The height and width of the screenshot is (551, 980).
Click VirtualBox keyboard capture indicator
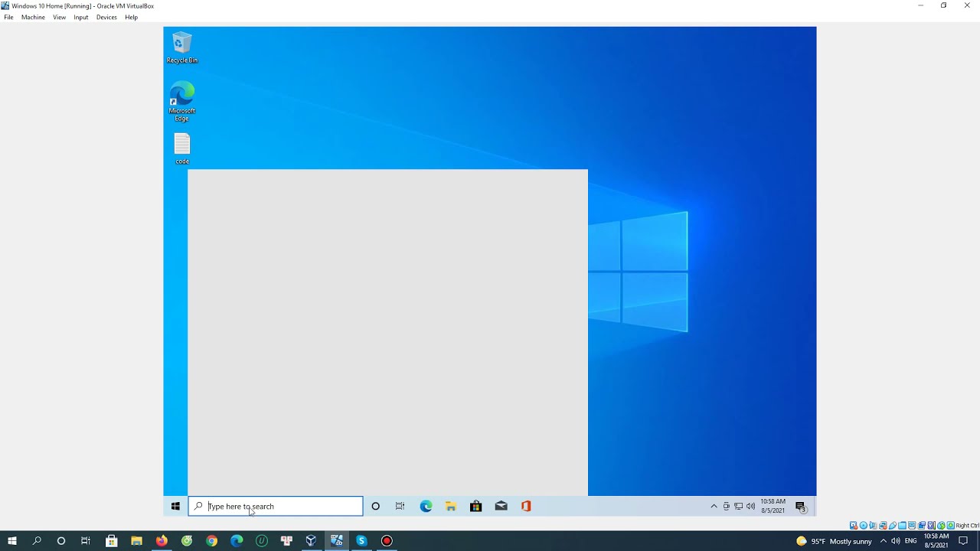pos(951,525)
